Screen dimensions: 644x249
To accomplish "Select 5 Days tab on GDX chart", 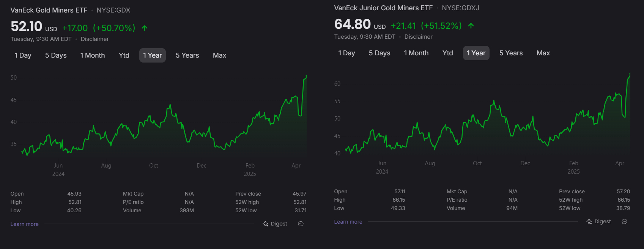I will pos(56,55).
